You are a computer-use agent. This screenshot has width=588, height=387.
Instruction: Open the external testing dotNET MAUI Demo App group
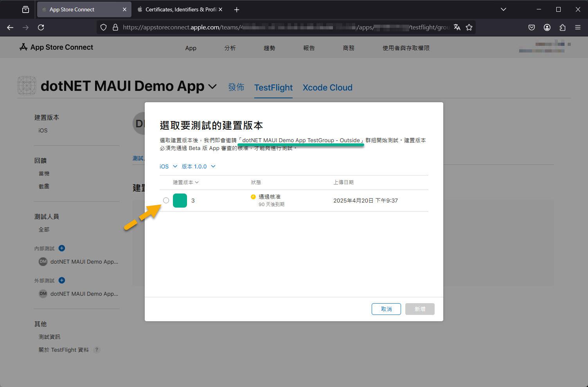(84, 294)
